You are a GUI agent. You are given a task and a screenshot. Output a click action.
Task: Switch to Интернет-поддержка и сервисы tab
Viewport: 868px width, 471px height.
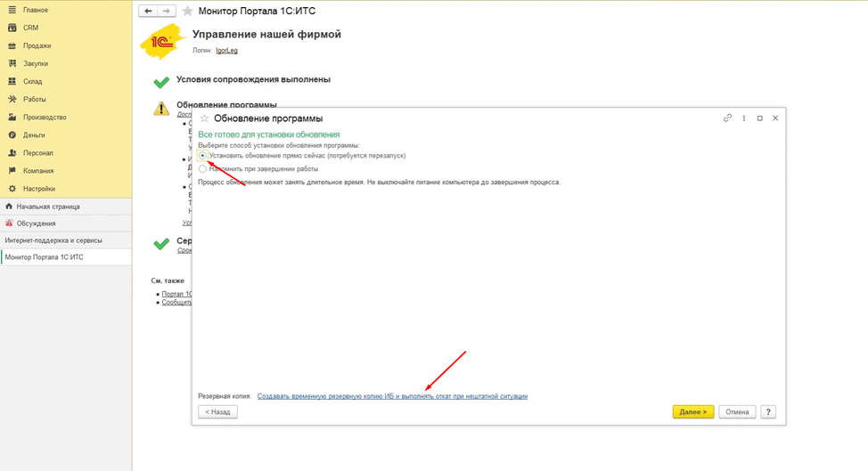coord(66,240)
